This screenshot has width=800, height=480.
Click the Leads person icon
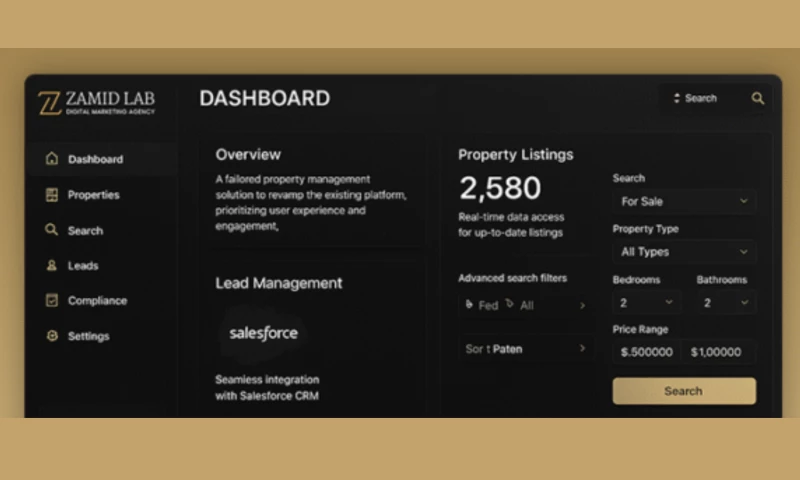click(x=52, y=265)
